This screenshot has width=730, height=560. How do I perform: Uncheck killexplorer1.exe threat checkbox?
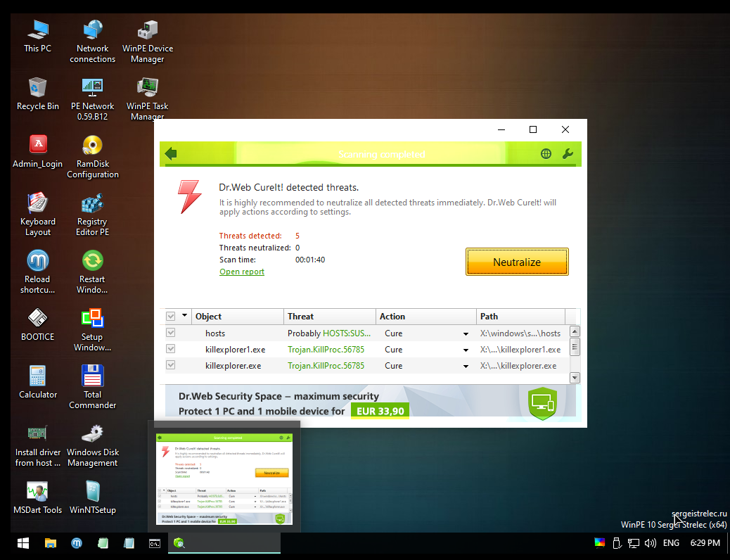(171, 349)
